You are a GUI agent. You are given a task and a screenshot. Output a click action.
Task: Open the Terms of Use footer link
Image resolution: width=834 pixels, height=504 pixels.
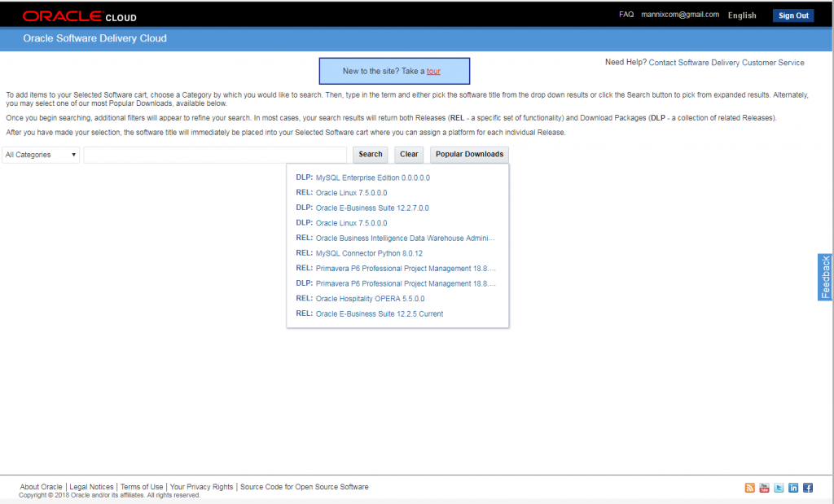(x=142, y=486)
